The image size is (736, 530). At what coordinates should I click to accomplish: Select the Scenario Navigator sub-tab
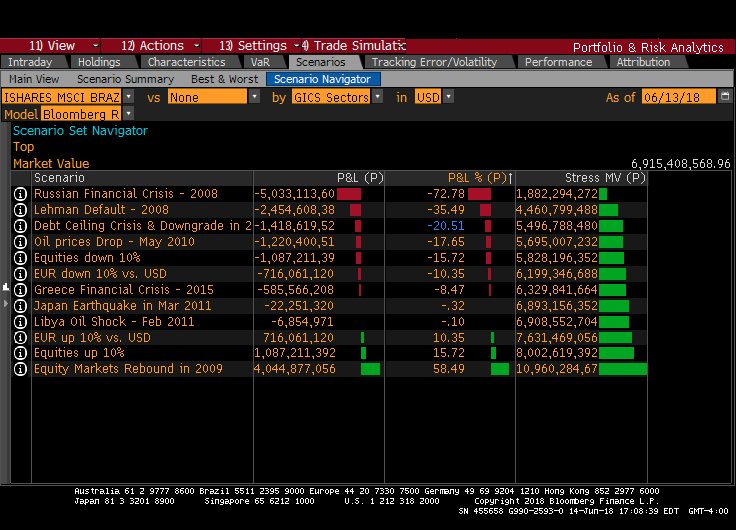click(x=322, y=79)
